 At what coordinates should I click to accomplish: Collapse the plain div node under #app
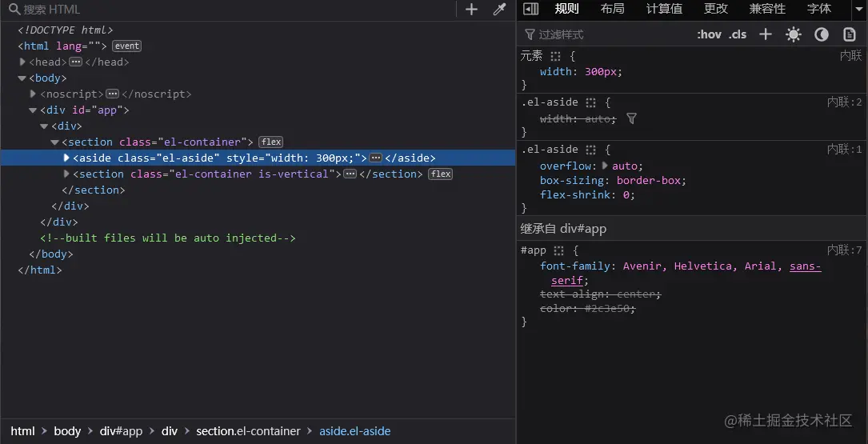tap(44, 126)
